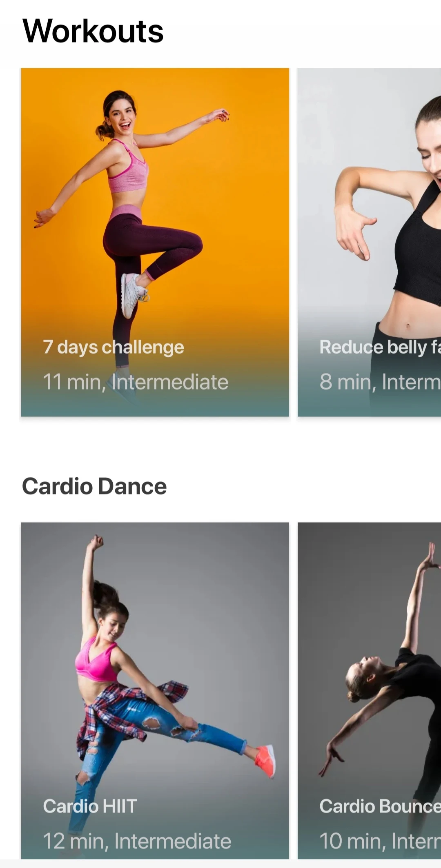Tap the 'Cardio HIIT' title text
Image resolution: width=441 pixels, height=868 pixels.
(x=90, y=806)
